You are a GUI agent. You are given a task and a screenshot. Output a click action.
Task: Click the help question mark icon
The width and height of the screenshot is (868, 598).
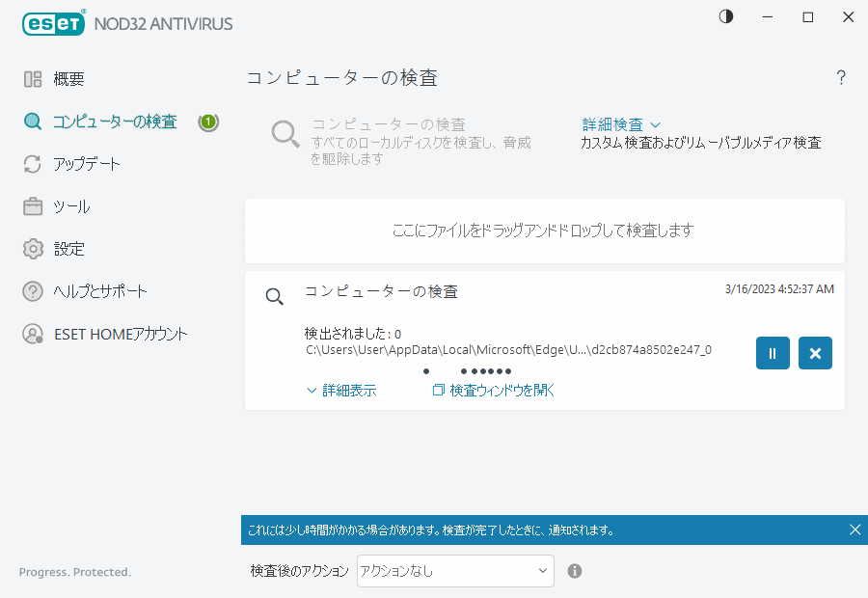point(840,77)
